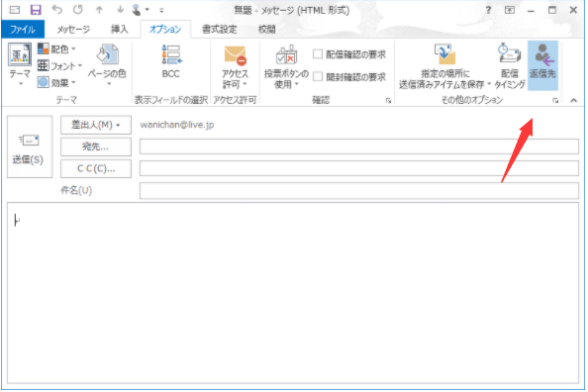The height and width of the screenshot is (392, 588).
Task: Click the テーマ themes icon
Action: point(20,55)
